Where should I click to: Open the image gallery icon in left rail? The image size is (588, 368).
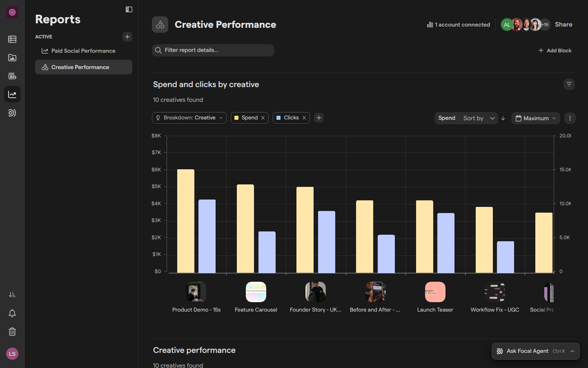click(x=12, y=58)
